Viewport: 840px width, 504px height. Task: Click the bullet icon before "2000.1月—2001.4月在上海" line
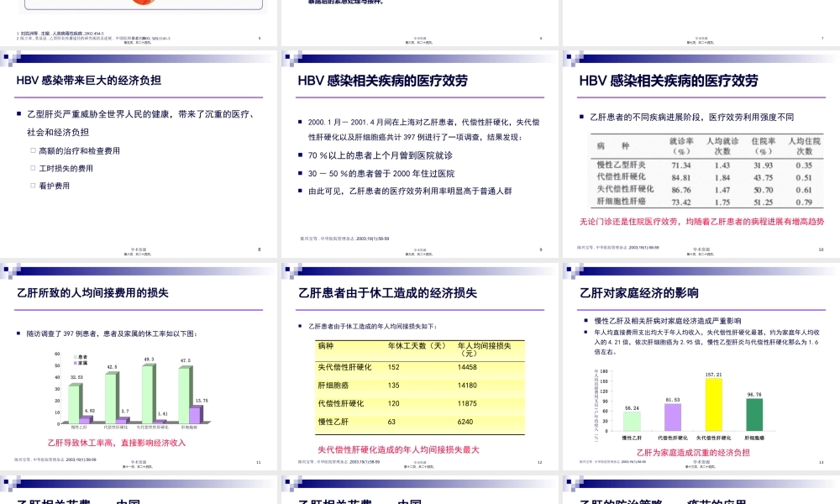pos(300,122)
